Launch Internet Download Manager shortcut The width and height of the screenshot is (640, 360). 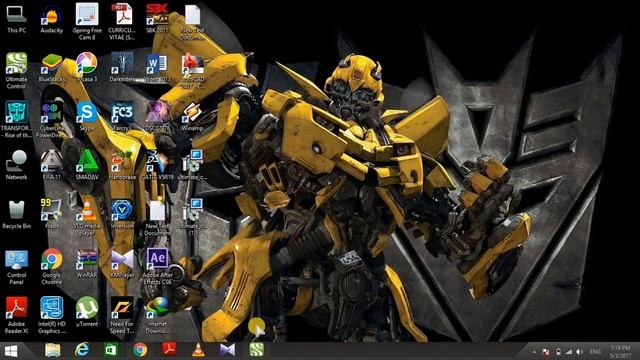pos(157,316)
